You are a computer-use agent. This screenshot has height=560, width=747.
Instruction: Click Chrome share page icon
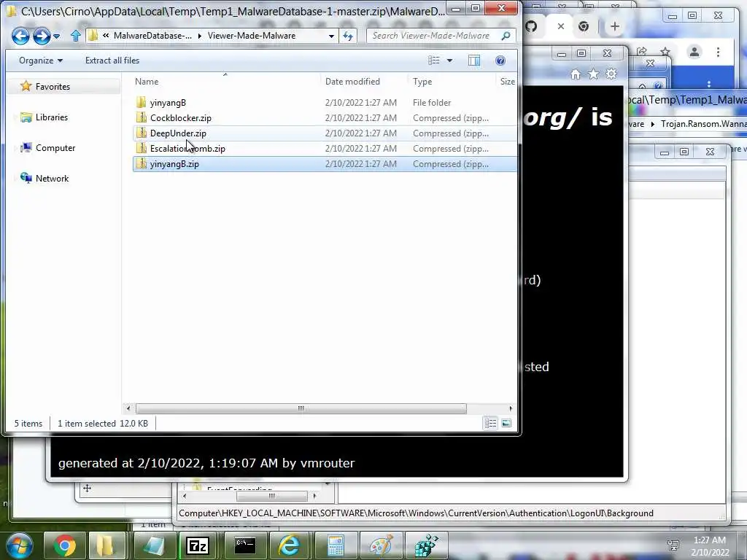pyautogui.click(x=642, y=52)
